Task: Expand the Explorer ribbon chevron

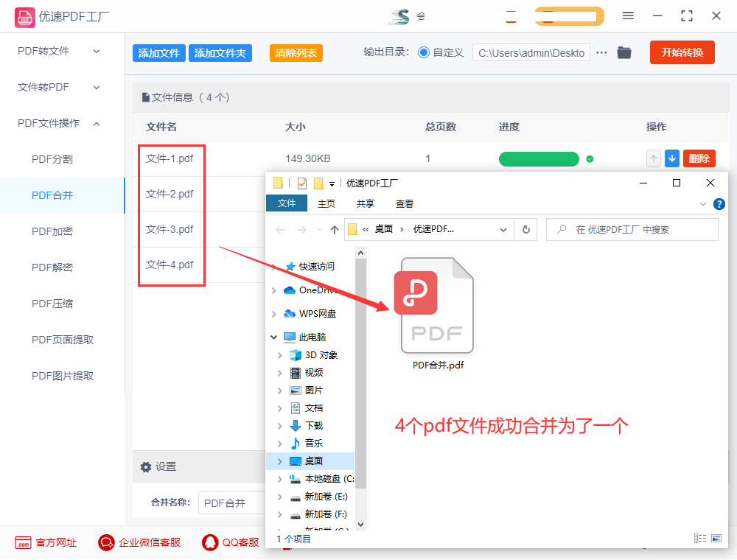Action: (702, 204)
